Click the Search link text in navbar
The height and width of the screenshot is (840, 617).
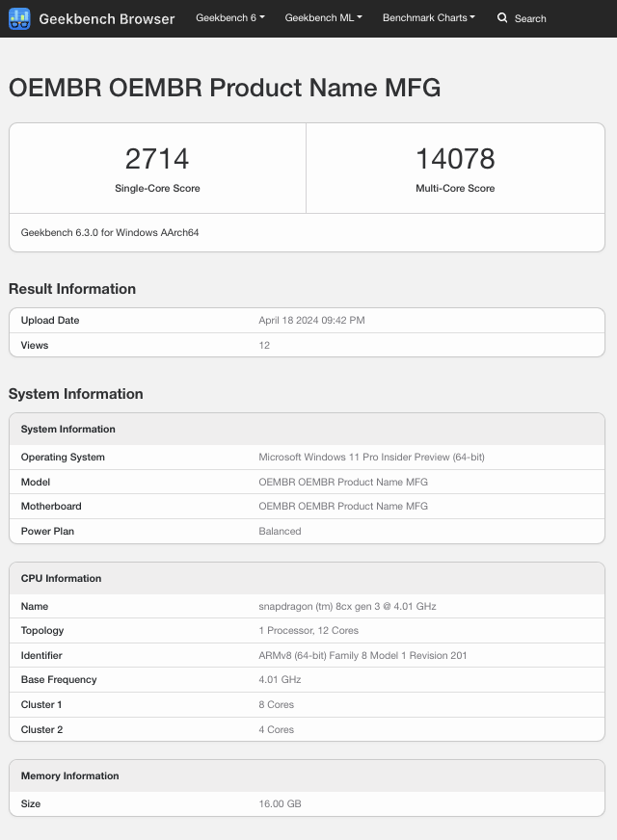tap(530, 18)
